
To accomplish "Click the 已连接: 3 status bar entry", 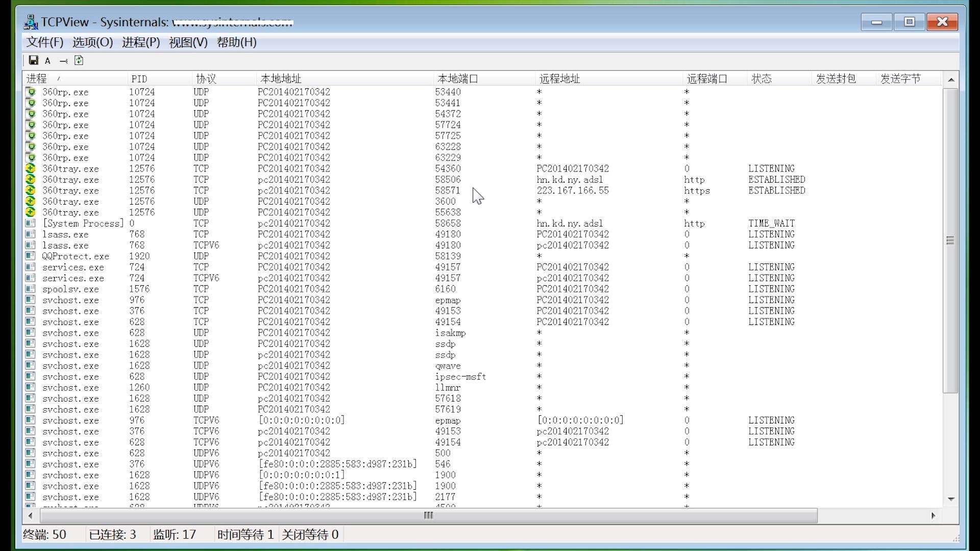I will pyautogui.click(x=113, y=534).
